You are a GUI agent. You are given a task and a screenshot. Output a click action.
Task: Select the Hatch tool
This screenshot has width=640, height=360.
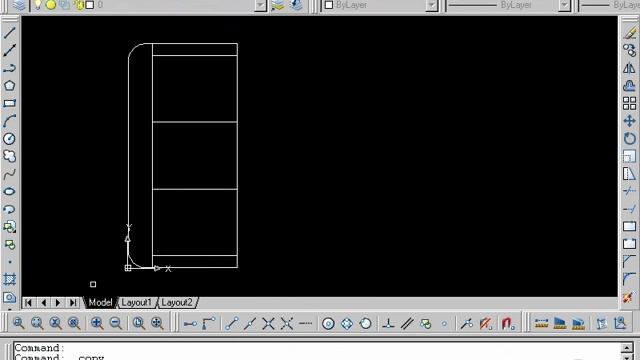pyautogui.click(x=9, y=280)
